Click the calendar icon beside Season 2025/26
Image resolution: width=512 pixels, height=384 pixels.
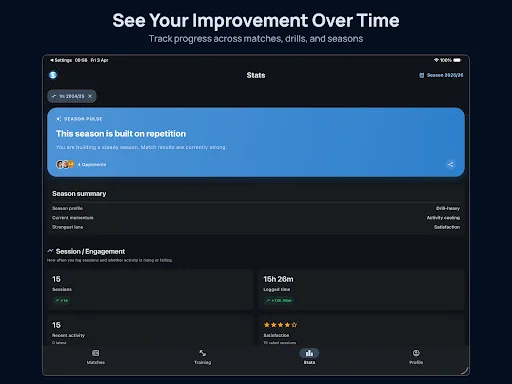pyautogui.click(x=422, y=75)
